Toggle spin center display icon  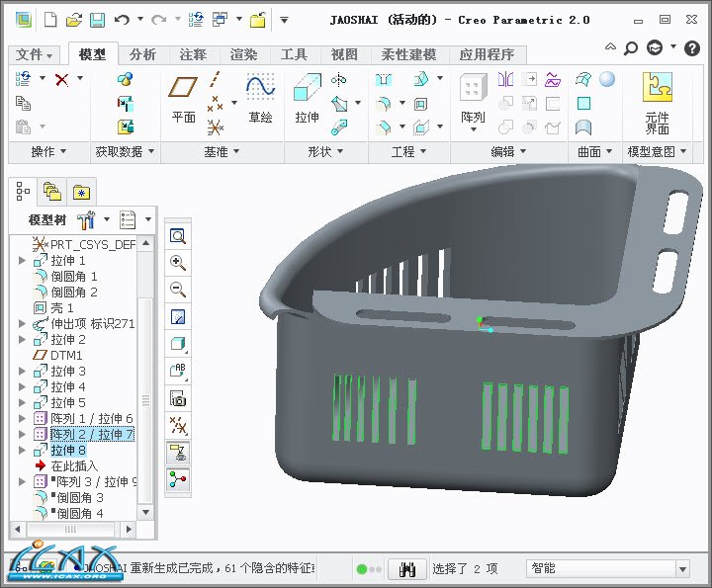coord(178,478)
